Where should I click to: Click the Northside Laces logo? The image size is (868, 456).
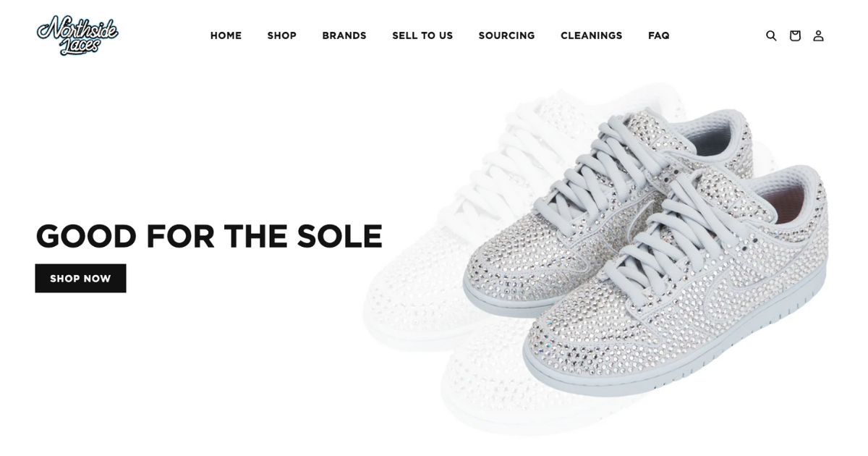(x=77, y=35)
